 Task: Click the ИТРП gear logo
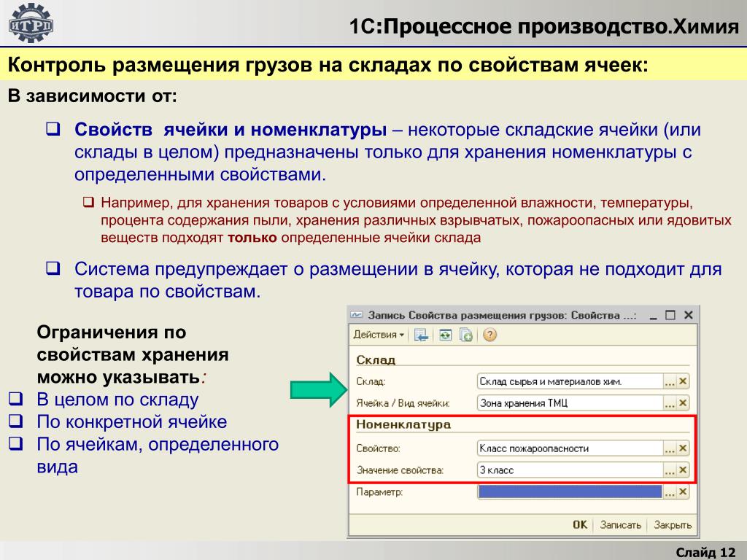[31, 23]
